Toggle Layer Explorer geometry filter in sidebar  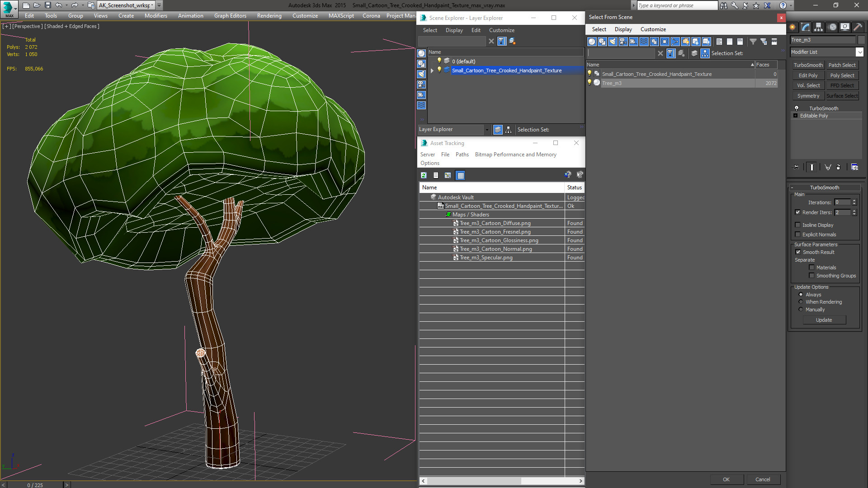[421, 53]
